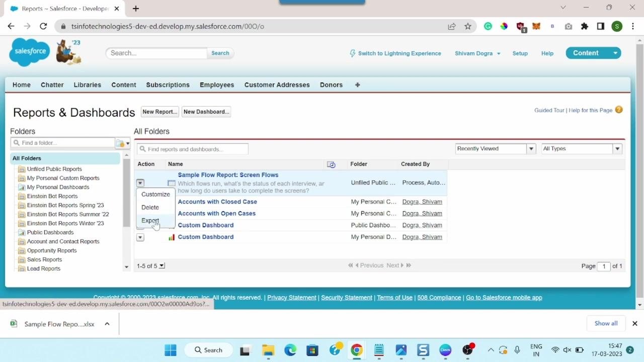Click the Find reports and dashboards search field
644x362 pixels.
click(x=193, y=149)
